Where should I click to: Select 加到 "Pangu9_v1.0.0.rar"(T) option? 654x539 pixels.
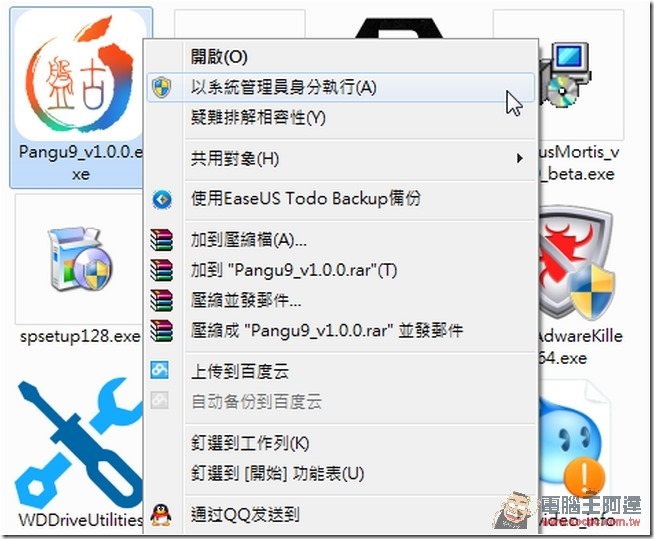294,270
